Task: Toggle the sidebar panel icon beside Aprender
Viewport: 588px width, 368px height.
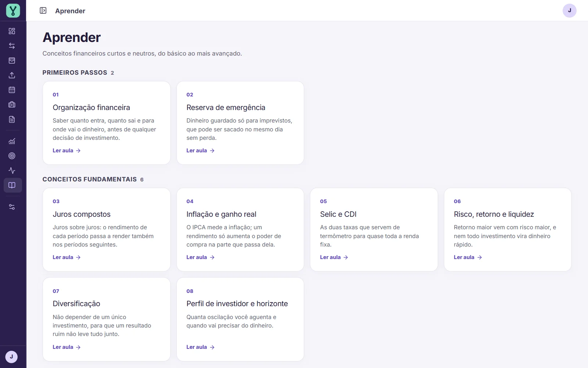Action: 43,11
